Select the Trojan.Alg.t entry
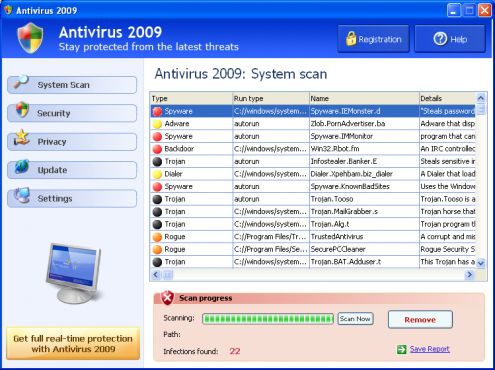Image resolution: width=495 pixels, height=370 pixels. coord(313,224)
